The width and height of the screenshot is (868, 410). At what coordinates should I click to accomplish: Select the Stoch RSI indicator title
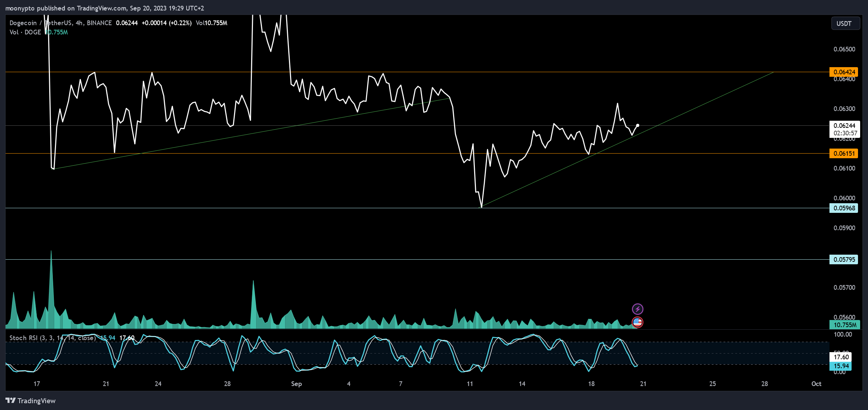52,338
